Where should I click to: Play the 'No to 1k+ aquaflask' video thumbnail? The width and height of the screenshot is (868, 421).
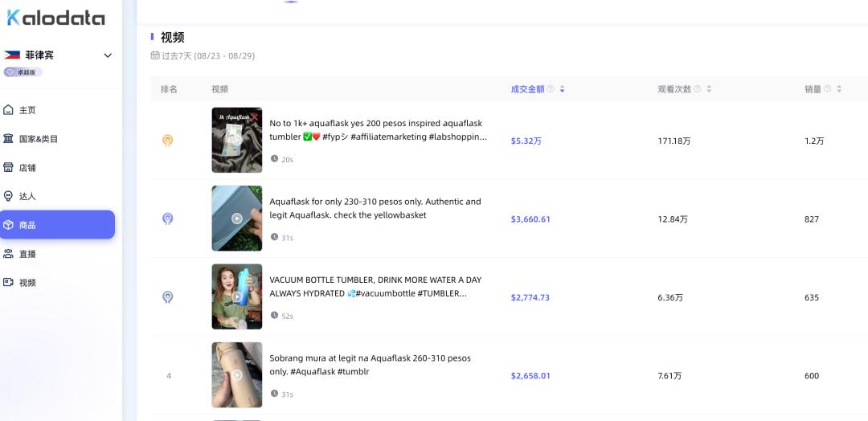coord(237,140)
